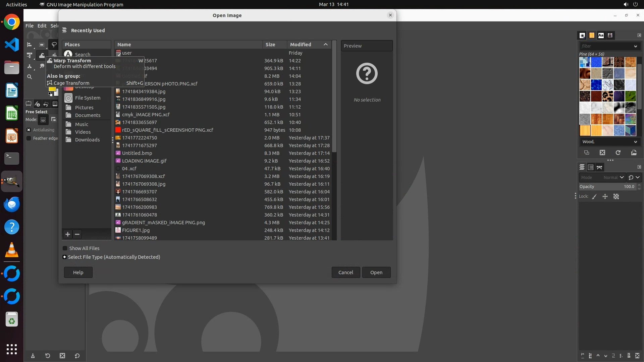Enable the Feather edges checkbox
The width and height of the screenshot is (644, 362).
pyautogui.click(x=29, y=138)
